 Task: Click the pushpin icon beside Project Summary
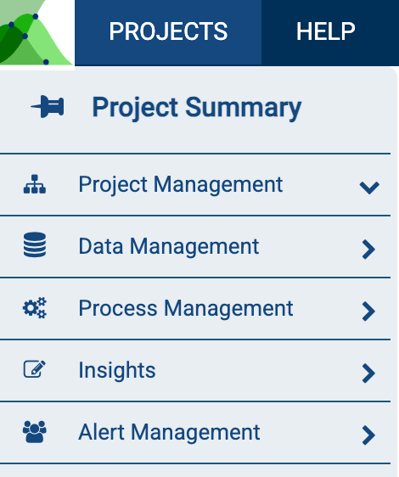(47, 107)
